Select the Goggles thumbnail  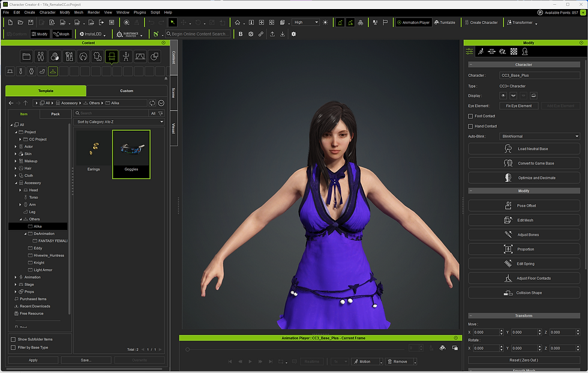pyautogui.click(x=131, y=154)
